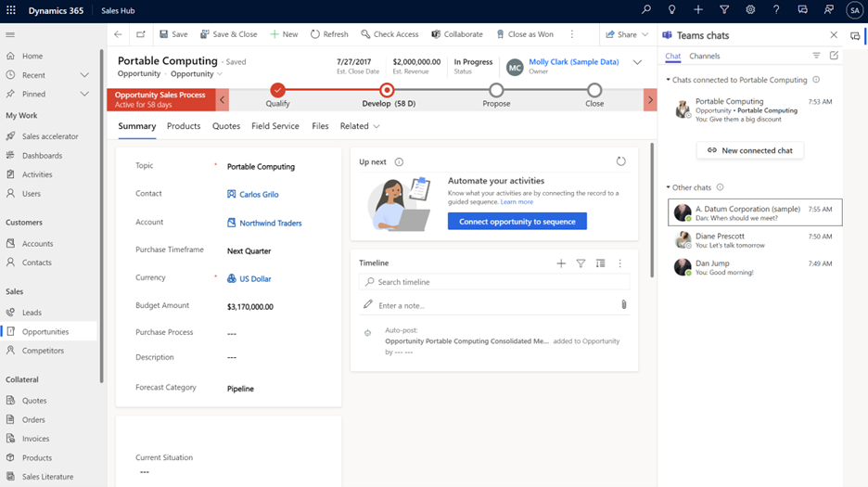The height and width of the screenshot is (487, 868).
Task: Select the Propose stage circle
Action: (x=496, y=90)
